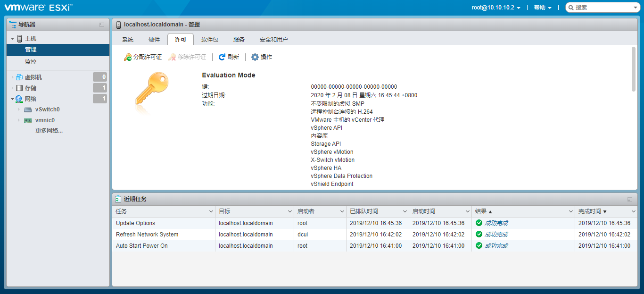Click 移除许可证 remove license button
Viewport: 644px width, 294px height.
click(x=187, y=57)
